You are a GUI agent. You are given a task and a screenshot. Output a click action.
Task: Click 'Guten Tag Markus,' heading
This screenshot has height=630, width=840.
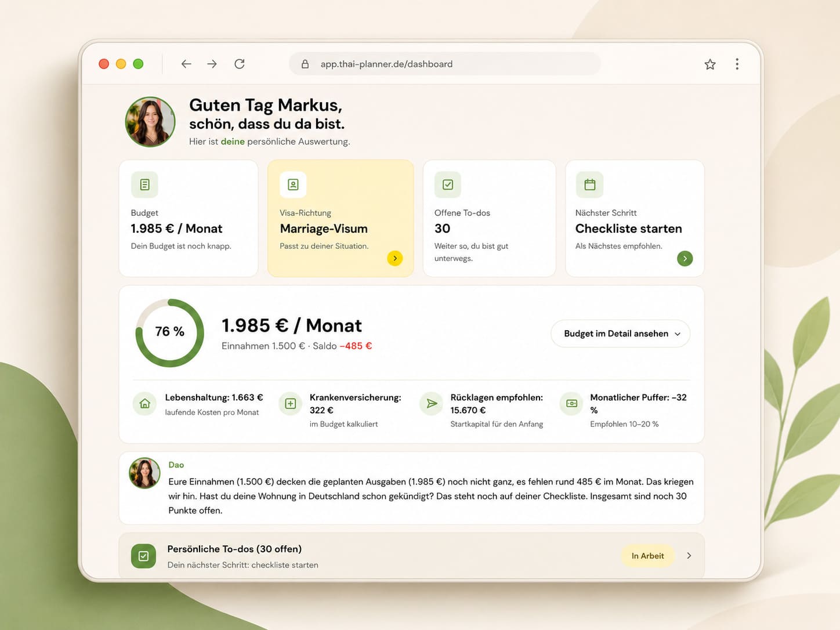coord(266,105)
